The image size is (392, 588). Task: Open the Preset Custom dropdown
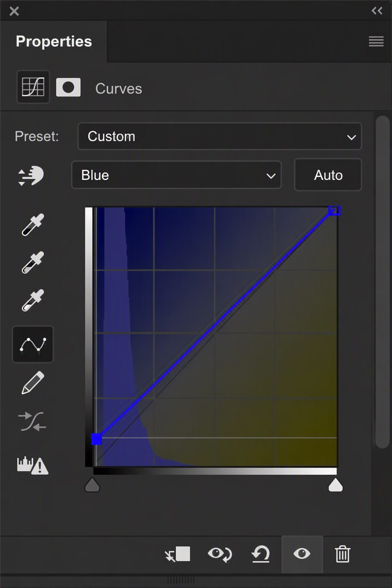point(220,136)
